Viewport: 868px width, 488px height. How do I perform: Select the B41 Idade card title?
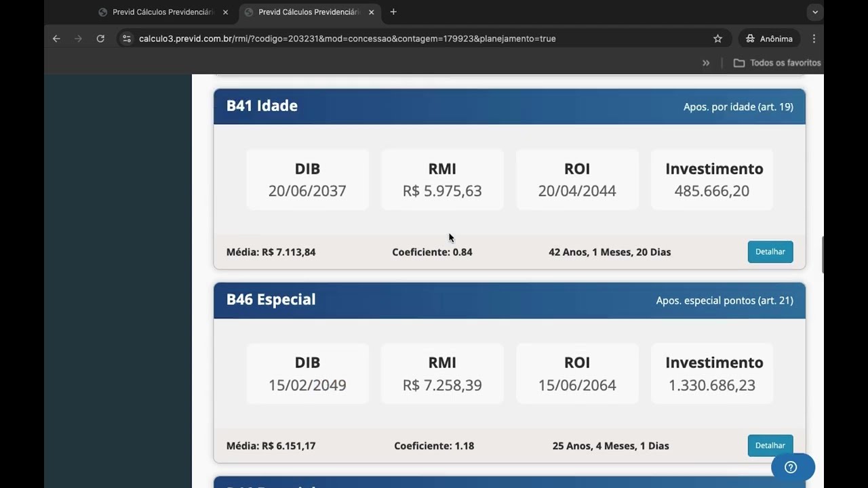click(262, 106)
